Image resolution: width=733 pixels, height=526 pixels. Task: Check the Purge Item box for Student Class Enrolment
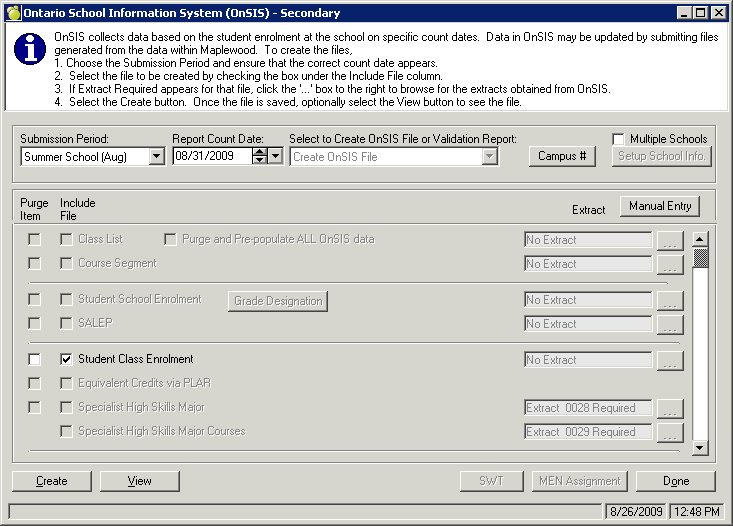[x=35, y=359]
